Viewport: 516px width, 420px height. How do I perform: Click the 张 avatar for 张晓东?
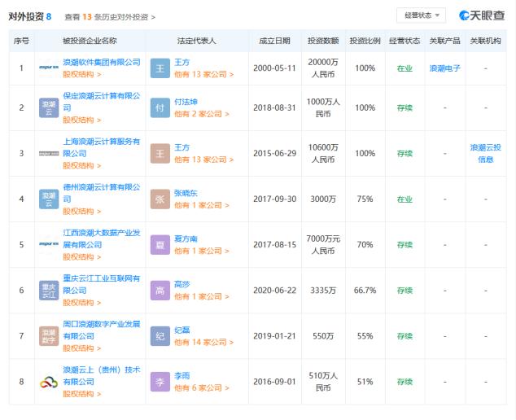pyautogui.click(x=160, y=199)
